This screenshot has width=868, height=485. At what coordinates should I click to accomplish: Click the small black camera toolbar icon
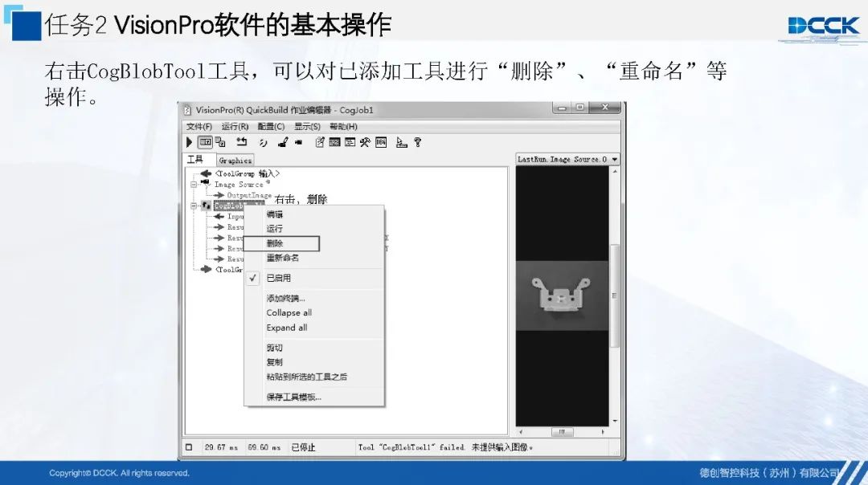pos(299,143)
